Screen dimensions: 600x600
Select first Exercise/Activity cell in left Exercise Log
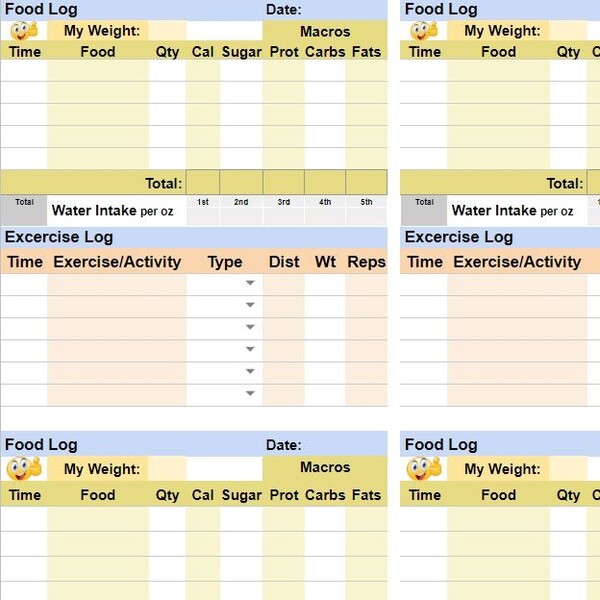tap(117, 284)
